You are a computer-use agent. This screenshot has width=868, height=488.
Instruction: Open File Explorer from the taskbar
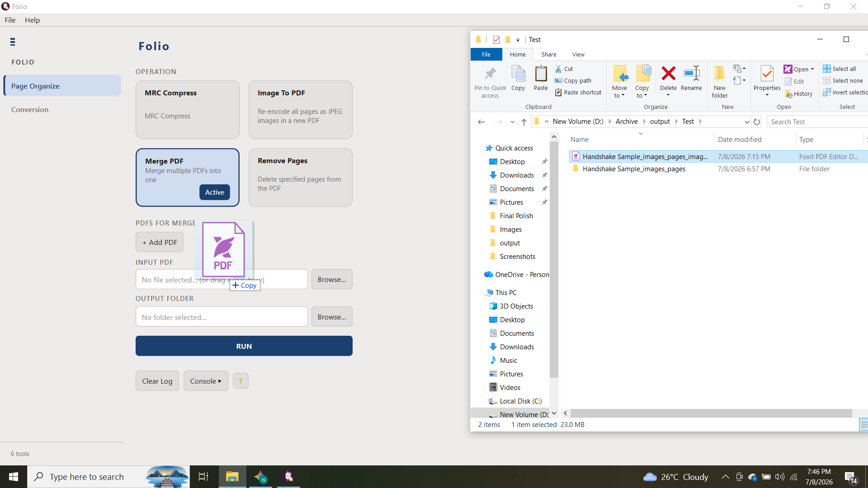click(232, 477)
